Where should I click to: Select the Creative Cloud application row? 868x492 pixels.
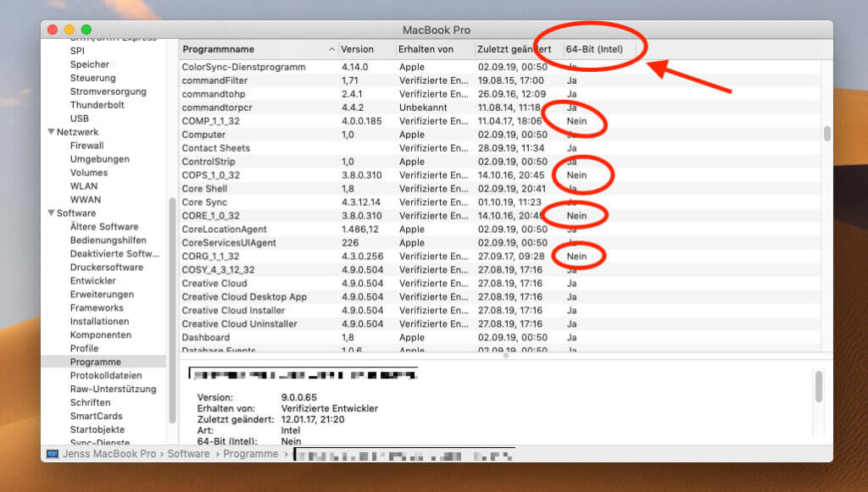pyautogui.click(x=214, y=283)
